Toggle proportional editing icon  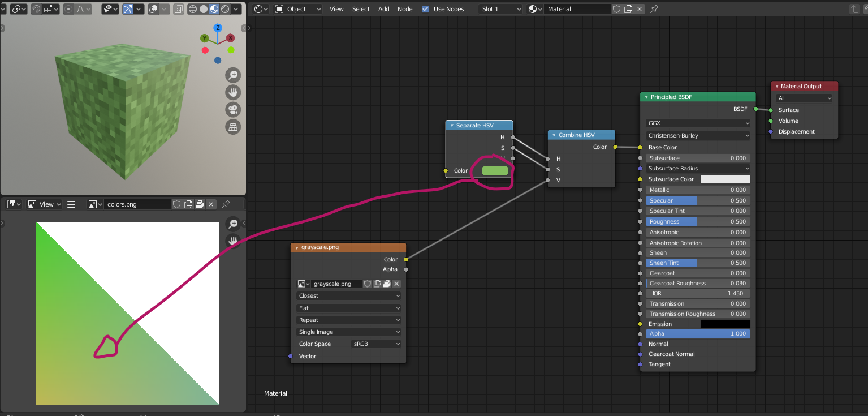(x=68, y=9)
